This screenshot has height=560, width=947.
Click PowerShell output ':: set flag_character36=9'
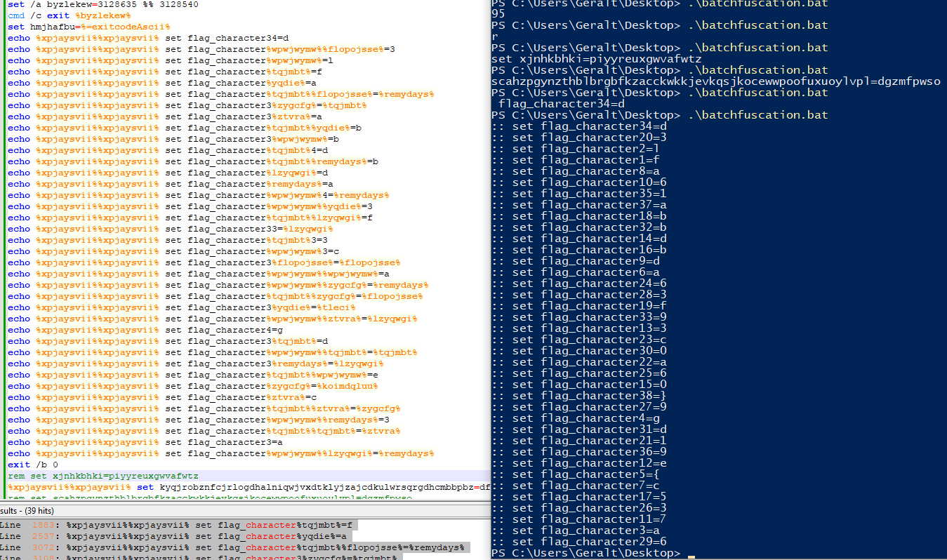(580, 452)
